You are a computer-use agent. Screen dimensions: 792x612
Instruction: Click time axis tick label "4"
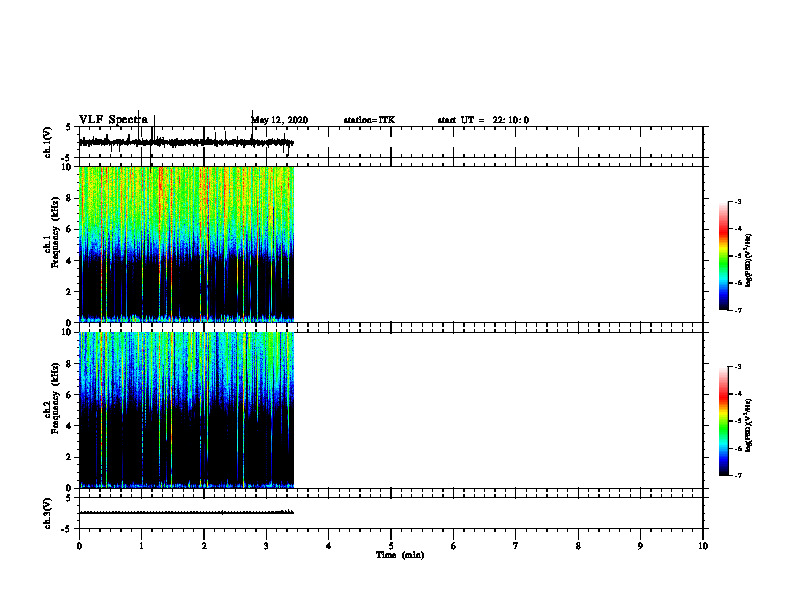point(329,546)
